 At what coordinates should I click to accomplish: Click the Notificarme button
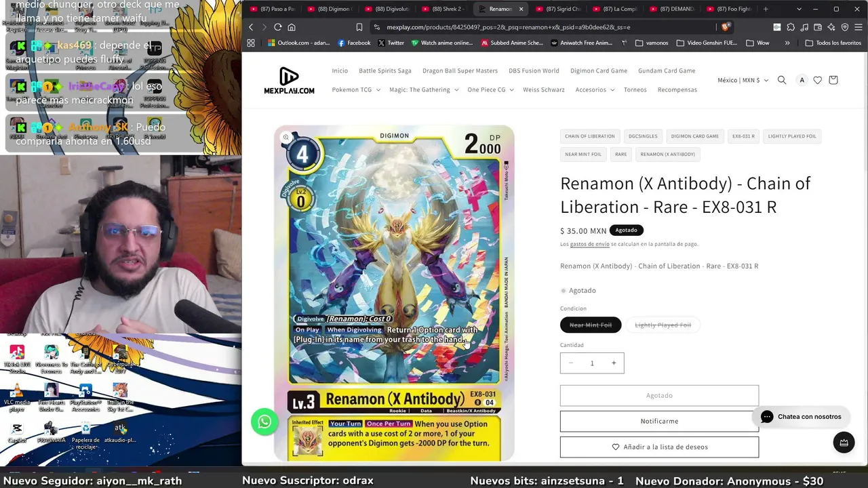pos(659,421)
